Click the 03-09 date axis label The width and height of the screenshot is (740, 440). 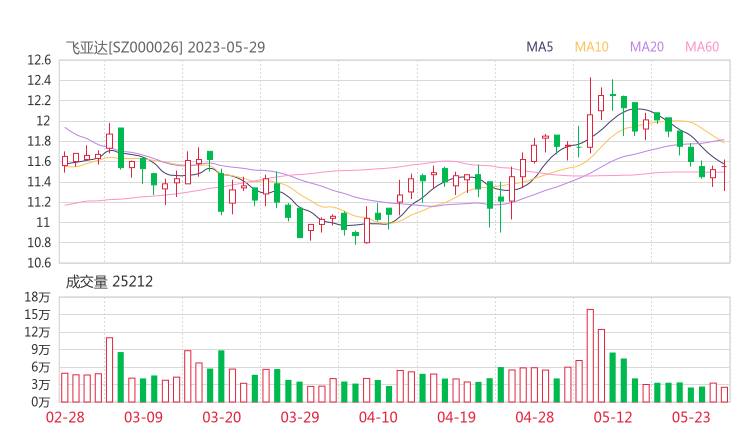click(143, 417)
